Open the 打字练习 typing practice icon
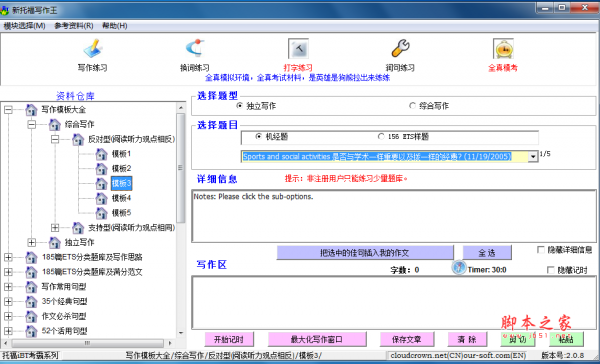Image resolution: width=600 pixels, height=364 pixels. 298,49
